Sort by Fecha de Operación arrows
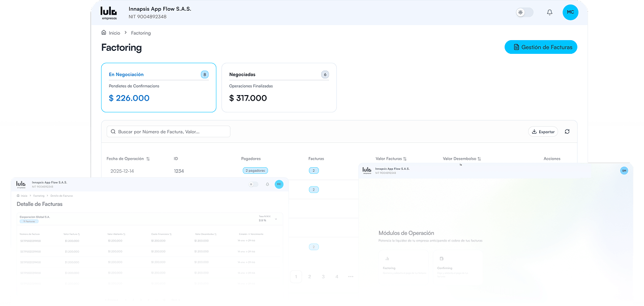 pos(148,159)
